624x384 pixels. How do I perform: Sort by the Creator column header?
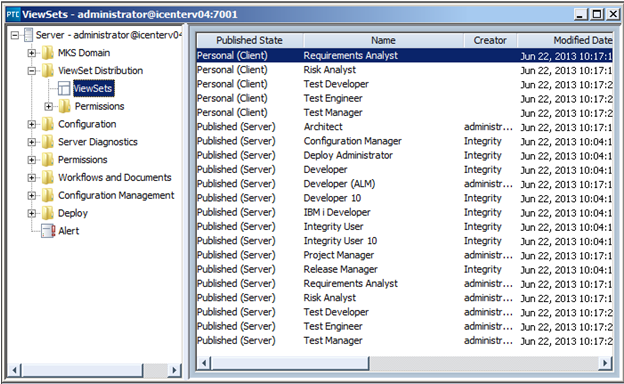490,40
